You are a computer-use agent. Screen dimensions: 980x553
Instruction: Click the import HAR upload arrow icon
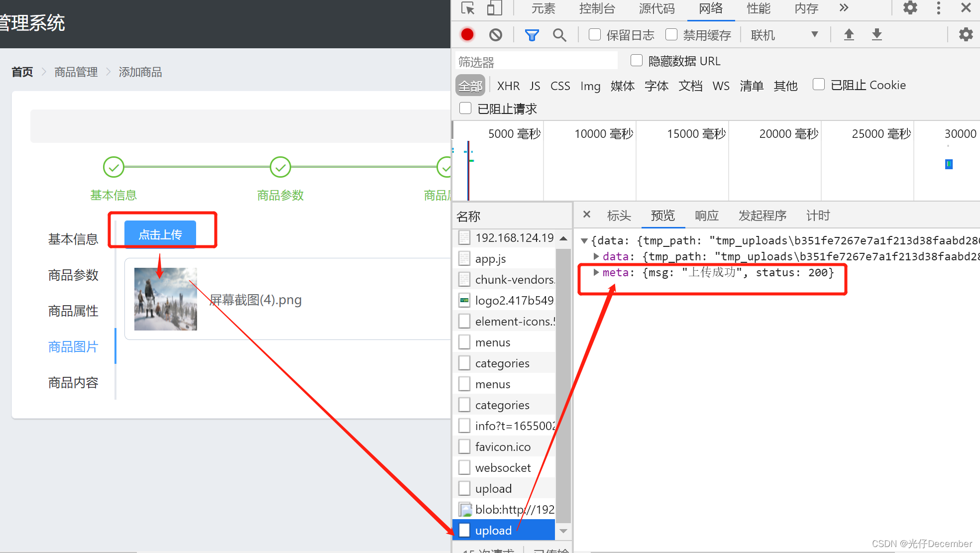coord(849,34)
